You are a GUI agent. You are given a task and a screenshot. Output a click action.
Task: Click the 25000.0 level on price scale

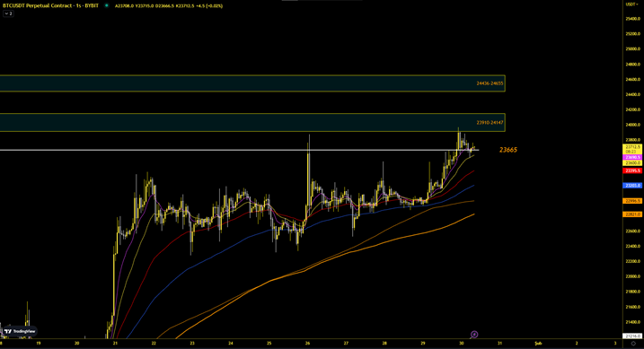tap(633, 48)
